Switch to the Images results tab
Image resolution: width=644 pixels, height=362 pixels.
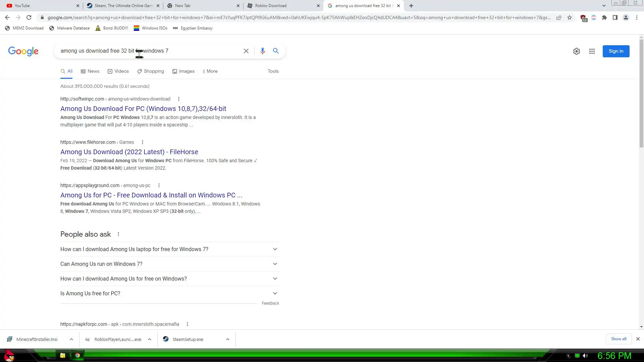(x=183, y=71)
